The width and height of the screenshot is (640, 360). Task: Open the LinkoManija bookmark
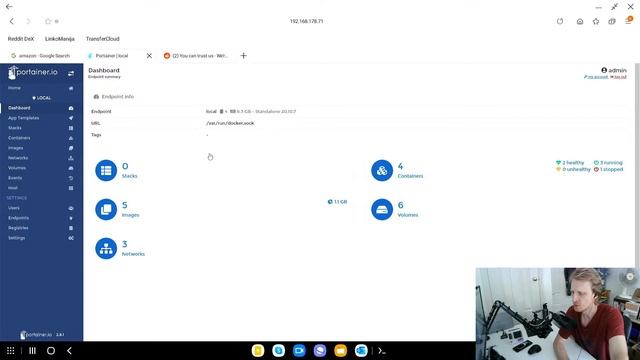point(60,39)
